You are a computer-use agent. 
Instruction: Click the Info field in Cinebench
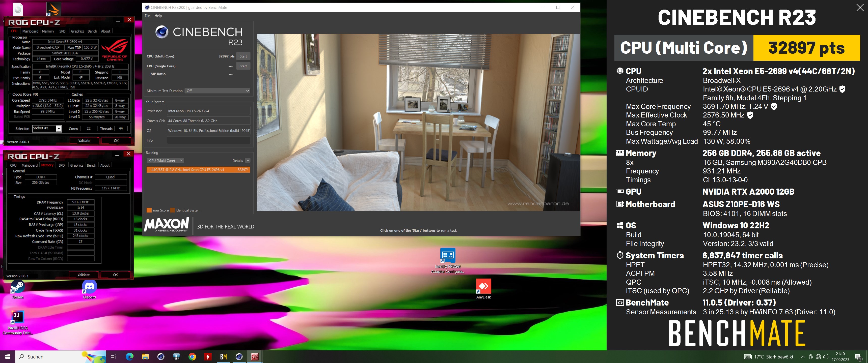(x=209, y=140)
